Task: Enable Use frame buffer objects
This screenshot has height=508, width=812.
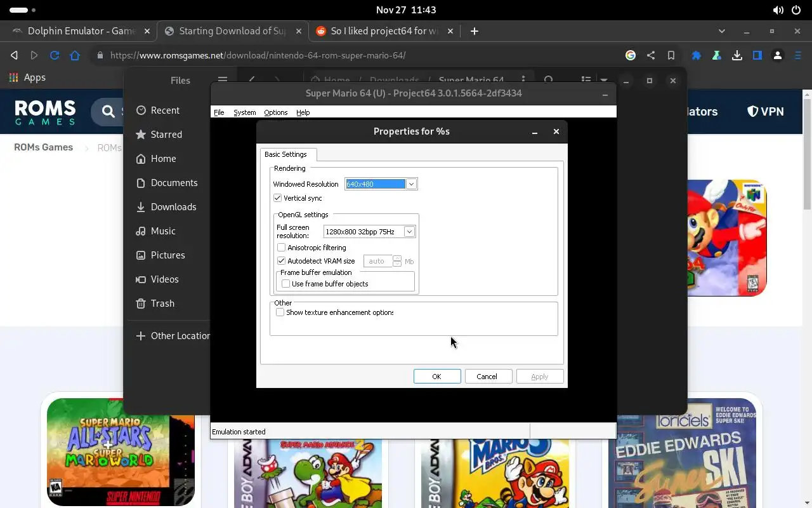Action: tap(285, 284)
